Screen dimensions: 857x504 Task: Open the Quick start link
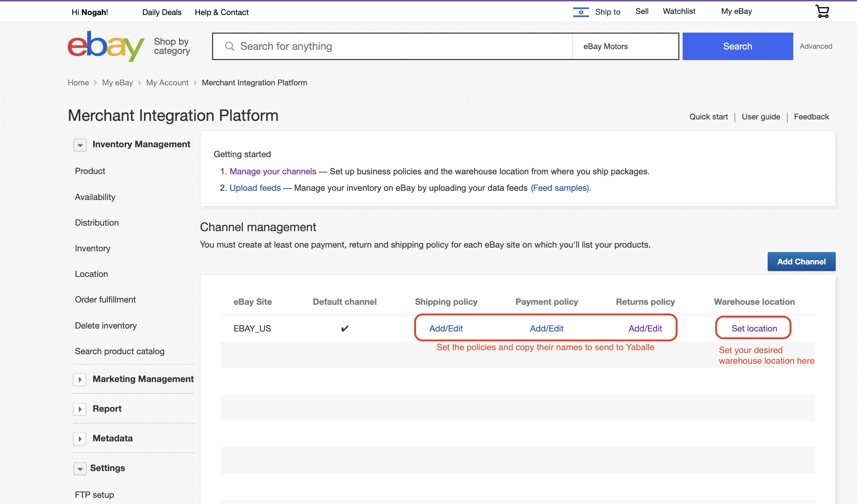[x=708, y=117]
